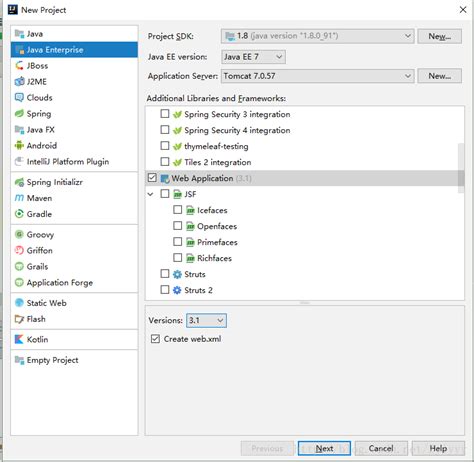Click the Spring leaf icon in sidebar
This screenshot has width=474, height=462.
click(19, 114)
